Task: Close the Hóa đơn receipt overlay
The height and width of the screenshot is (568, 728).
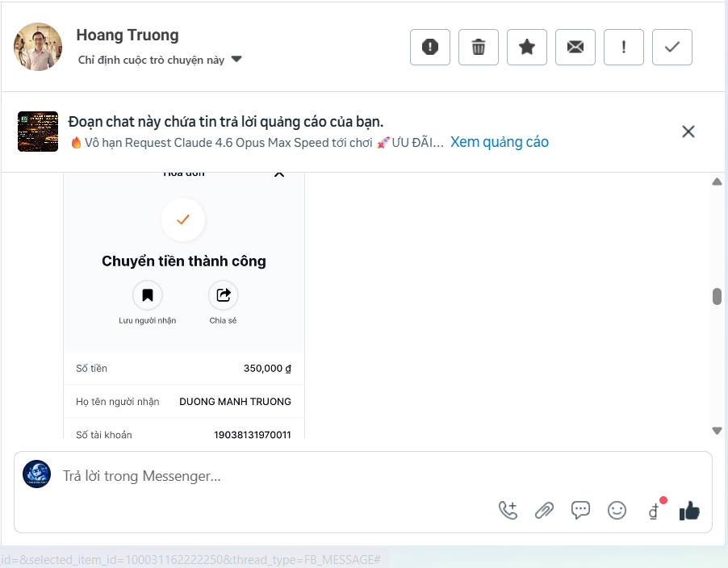Action: pyautogui.click(x=278, y=173)
